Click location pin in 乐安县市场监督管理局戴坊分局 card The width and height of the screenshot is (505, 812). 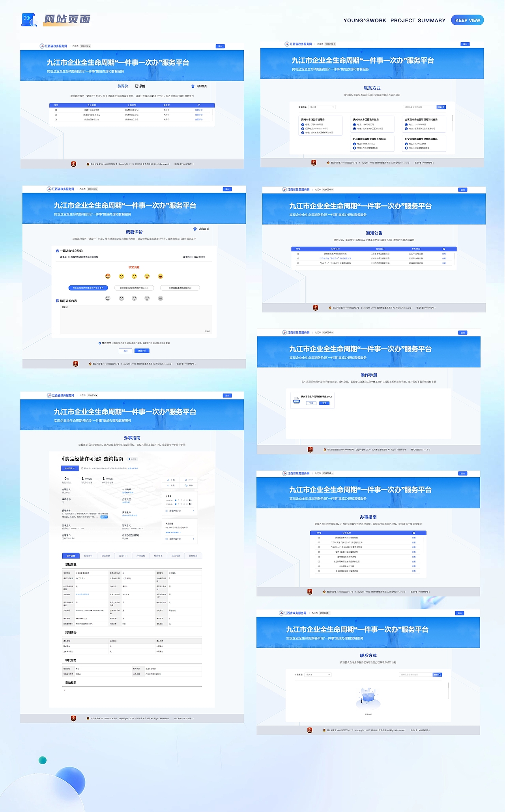coord(406,148)
